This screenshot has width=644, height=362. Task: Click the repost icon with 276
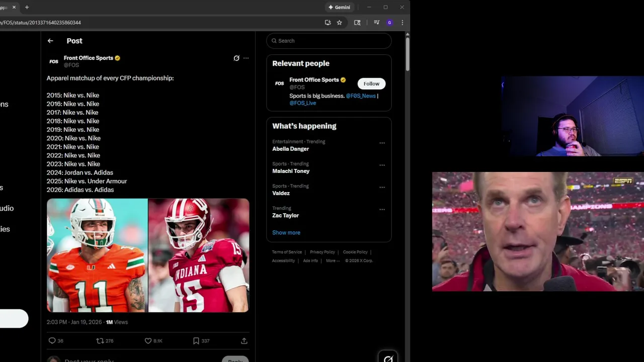(100, 341)
